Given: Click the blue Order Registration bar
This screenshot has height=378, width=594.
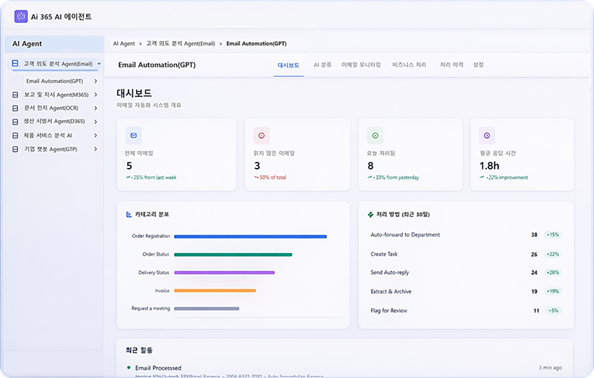Looking at the screenshot, I should (x=250, y=237).
